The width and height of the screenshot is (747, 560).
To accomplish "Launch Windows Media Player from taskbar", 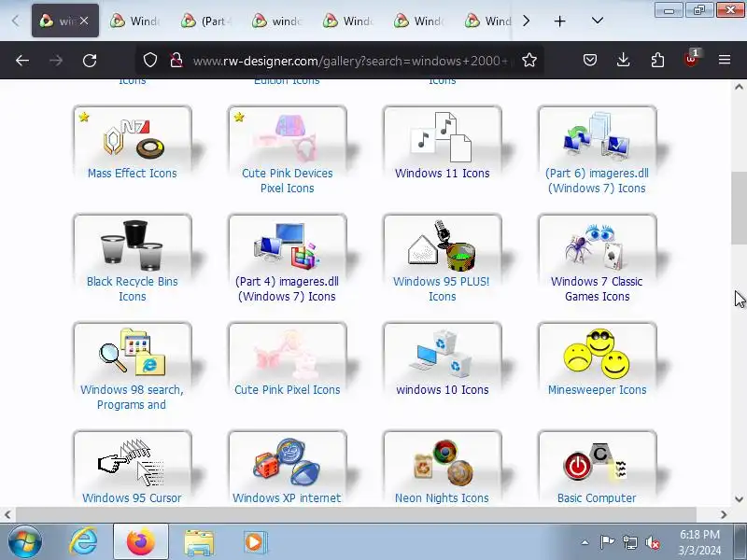I will (x=255, y=542).
